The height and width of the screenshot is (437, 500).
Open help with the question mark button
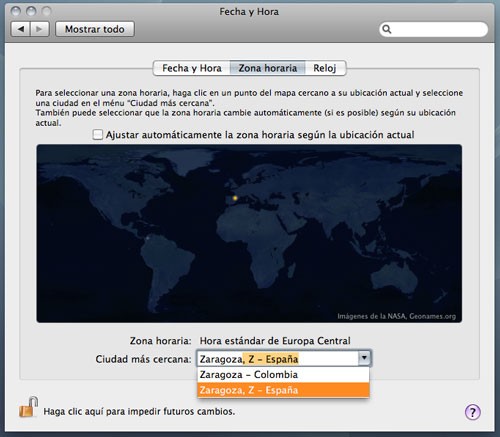pyautogui.click(x=473, y=412)
